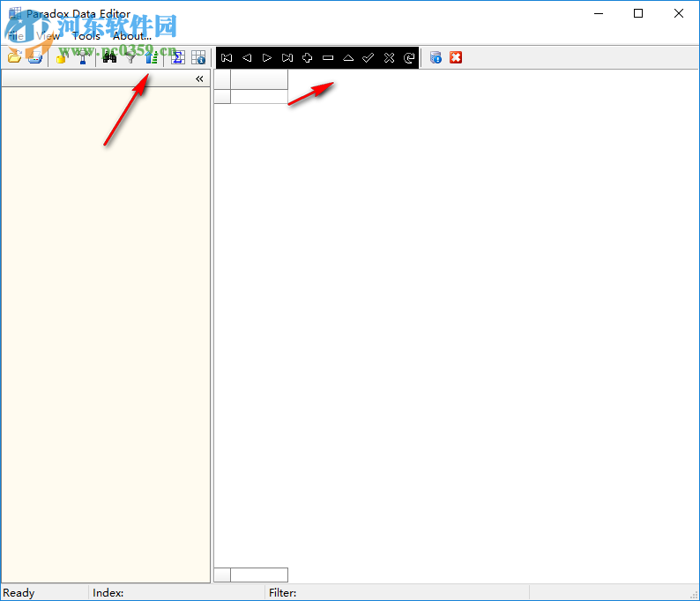Click the row indicator of the first grid row

[x=222, y=96]
